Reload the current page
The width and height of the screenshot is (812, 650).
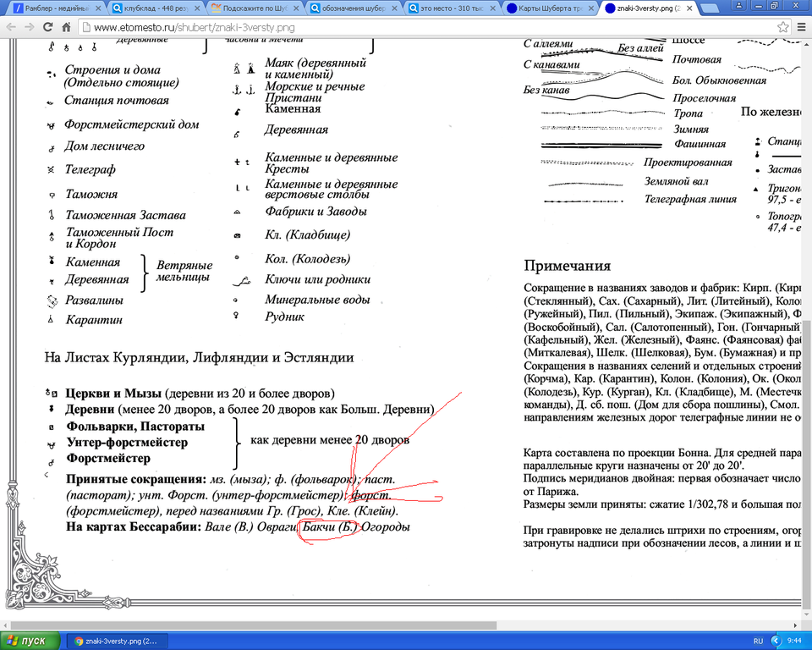pyautogui.click(x=48, y=27)
